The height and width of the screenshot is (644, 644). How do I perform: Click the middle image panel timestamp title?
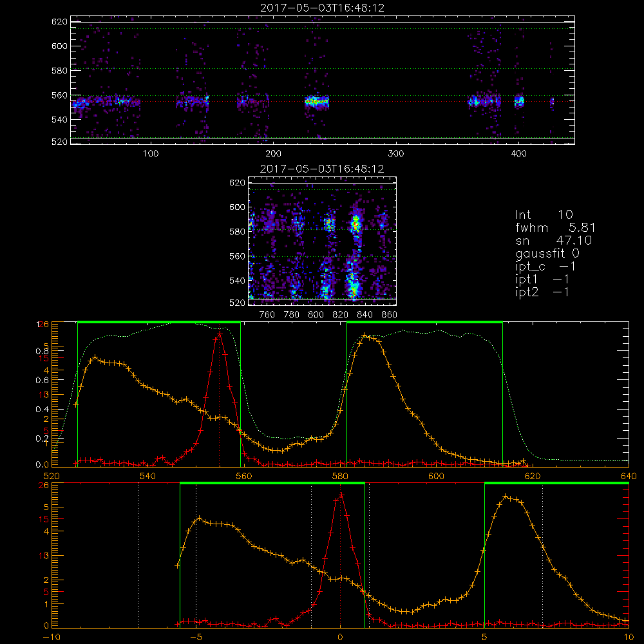[x=322, y=169]
